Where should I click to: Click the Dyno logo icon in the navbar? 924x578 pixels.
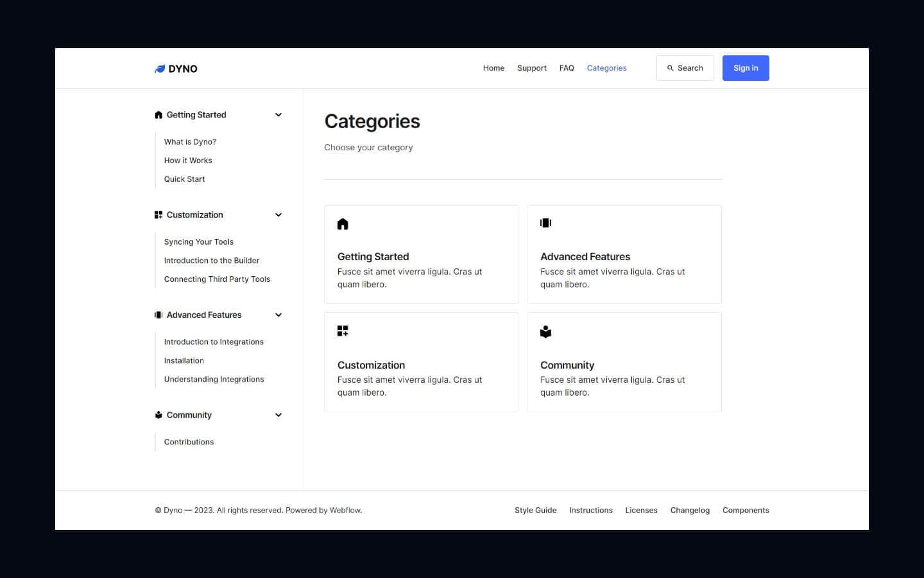[x=160, y=68]
